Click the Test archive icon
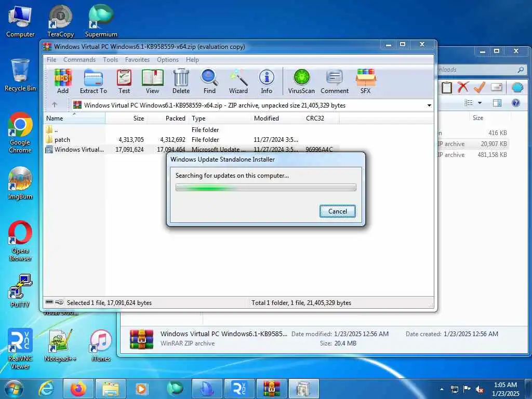This screenshot has width=532, height=399. click(x=124, y=82)
